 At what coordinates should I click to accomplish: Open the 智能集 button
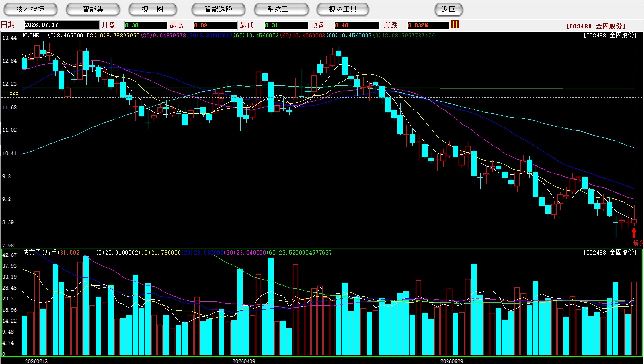(x=93, y=9)
